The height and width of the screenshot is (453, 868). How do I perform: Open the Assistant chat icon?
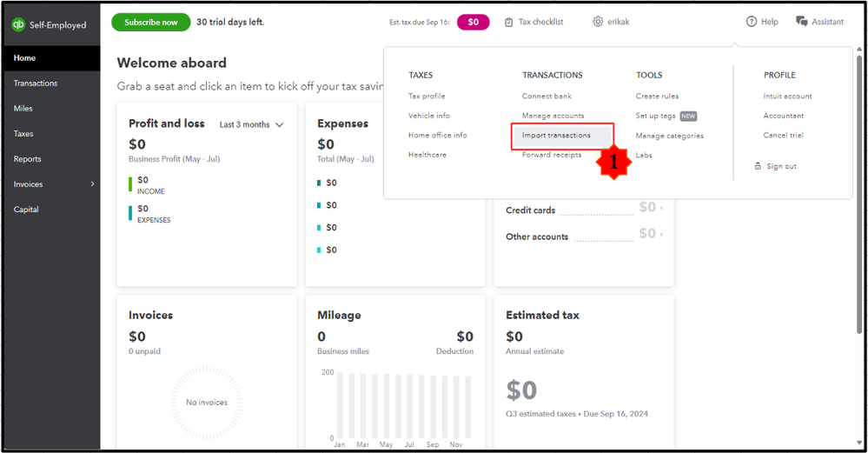tap(801, 22)
